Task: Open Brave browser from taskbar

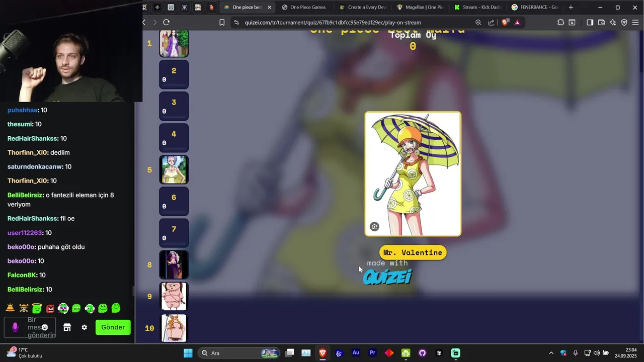Action: pyautogui.click(x=323, y=353)
